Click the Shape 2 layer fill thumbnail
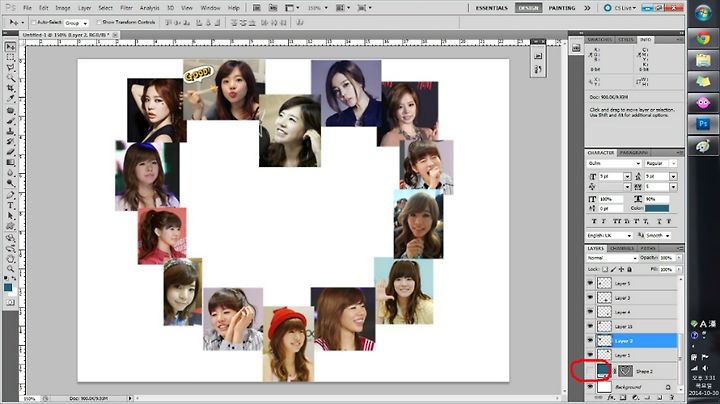 point(603,370)
